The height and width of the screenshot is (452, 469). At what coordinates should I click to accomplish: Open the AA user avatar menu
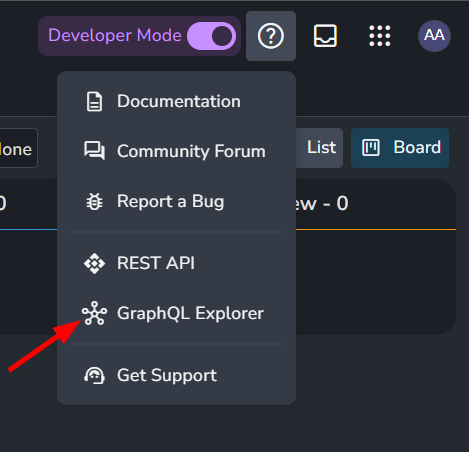click(x=434, y=36)
